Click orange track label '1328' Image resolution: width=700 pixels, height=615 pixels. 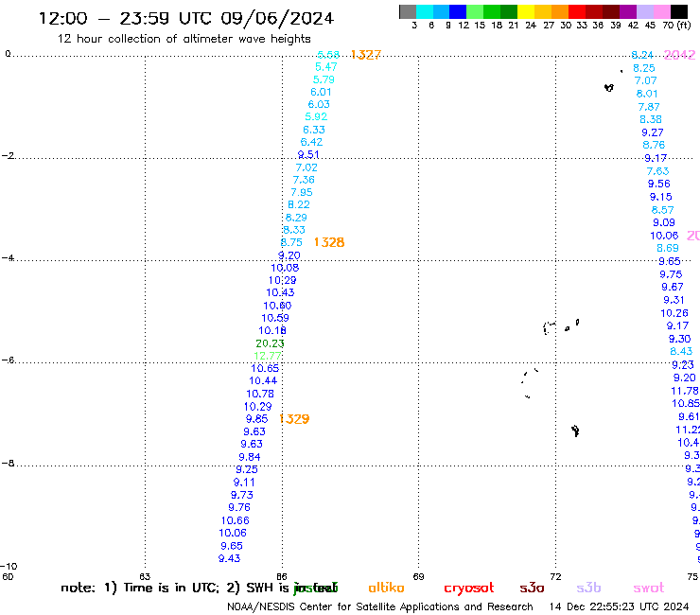(x=329, y=242)
